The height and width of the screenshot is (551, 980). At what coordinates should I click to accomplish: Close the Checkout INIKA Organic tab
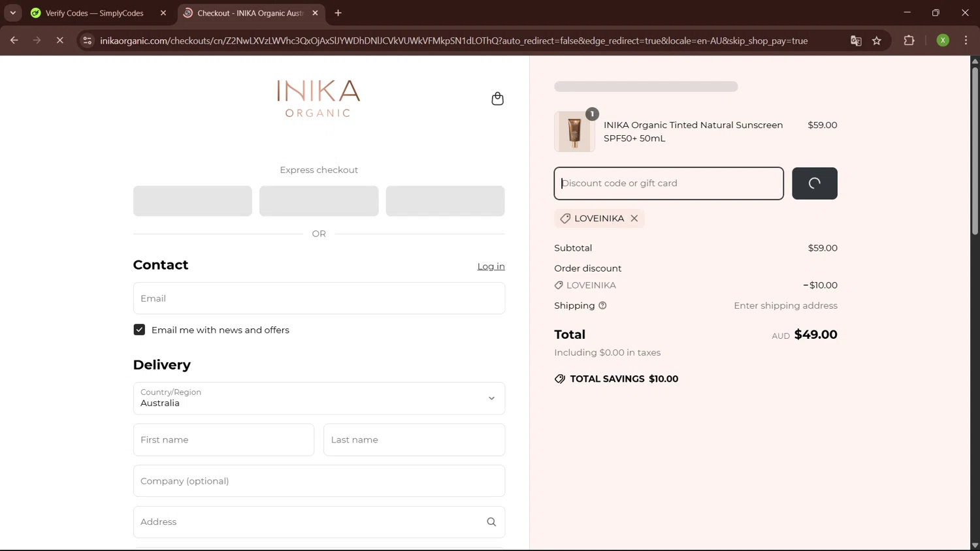coord(315,13)
